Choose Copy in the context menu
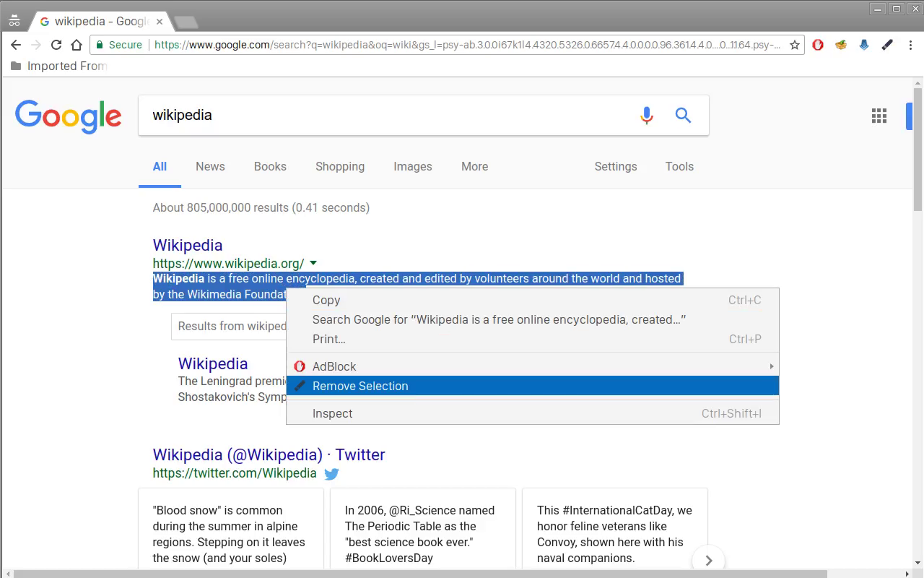 click(x=533, y=300)
